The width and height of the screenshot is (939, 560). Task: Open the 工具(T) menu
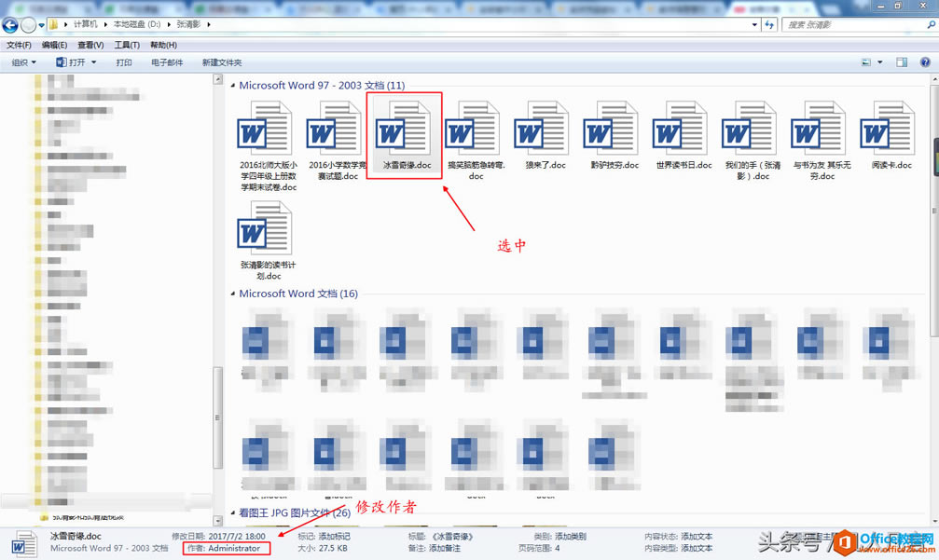pos(127,45)
